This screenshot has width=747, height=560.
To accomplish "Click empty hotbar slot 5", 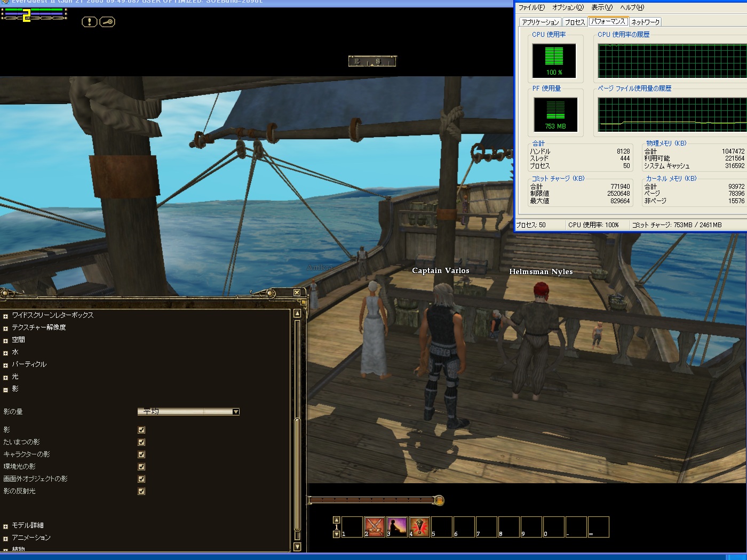I will 442,527.
